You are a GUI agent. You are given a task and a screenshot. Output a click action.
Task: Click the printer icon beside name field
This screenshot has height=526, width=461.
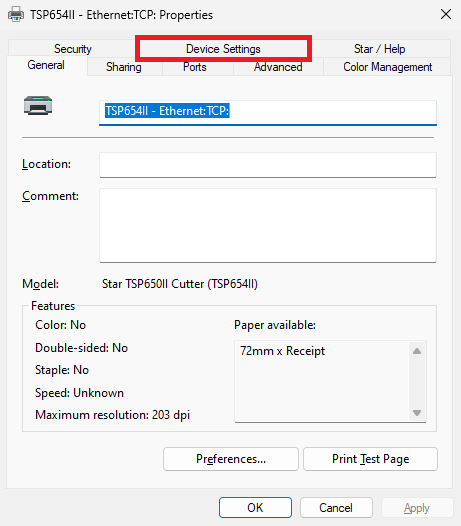point(38,105)
